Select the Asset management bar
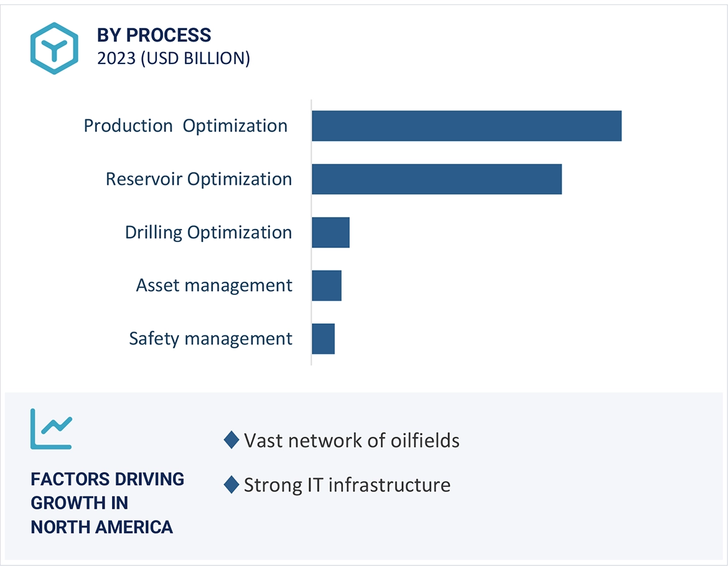This screenshot has width=728, height=566. [x=327, y=285]
